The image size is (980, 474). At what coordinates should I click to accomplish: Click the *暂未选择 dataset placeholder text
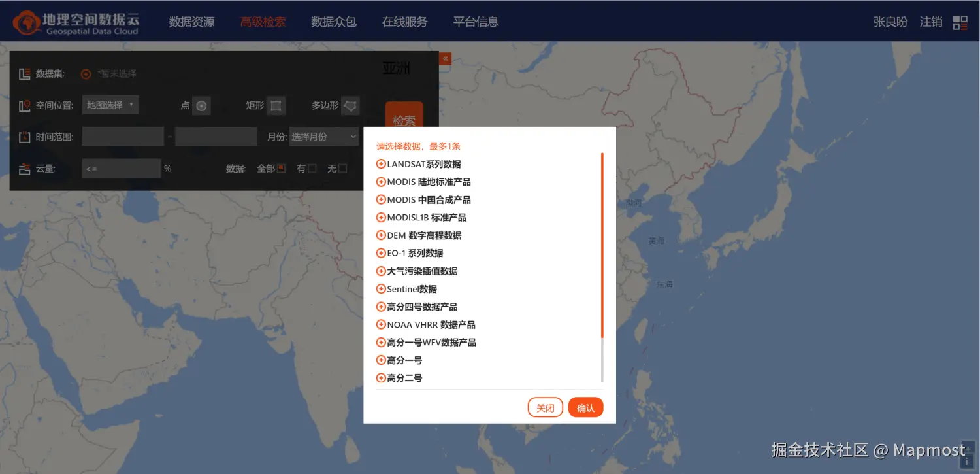point(117,74)
